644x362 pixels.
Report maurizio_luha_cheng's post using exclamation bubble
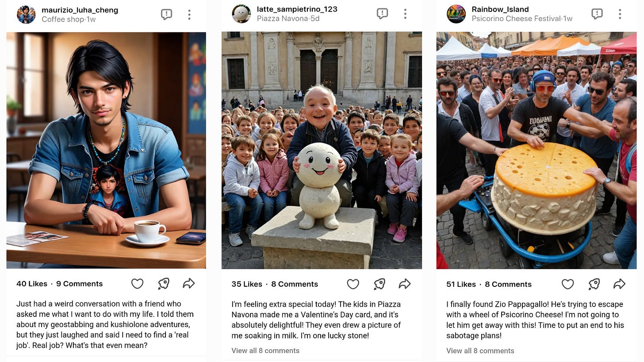[x=166, y=15]
